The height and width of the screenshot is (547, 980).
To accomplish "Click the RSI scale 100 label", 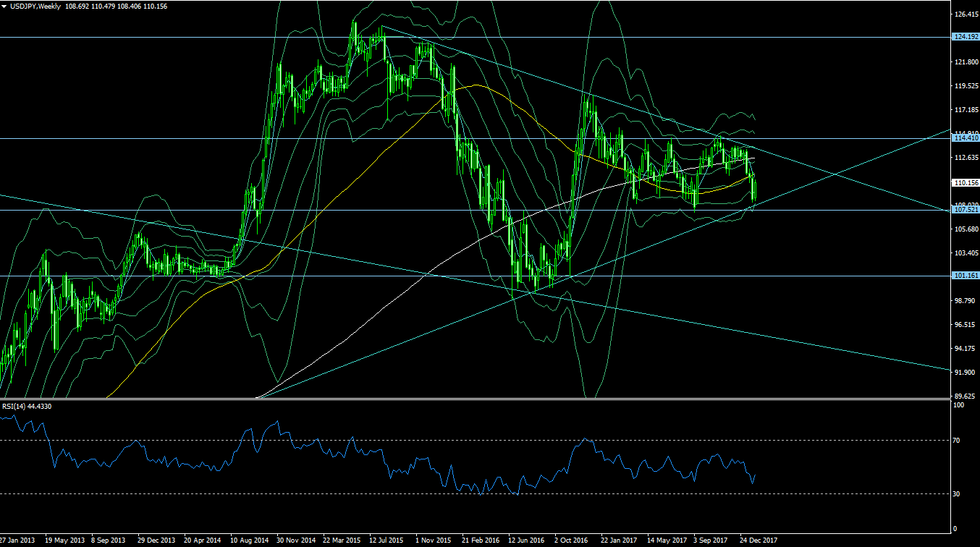I will (960, 405).
